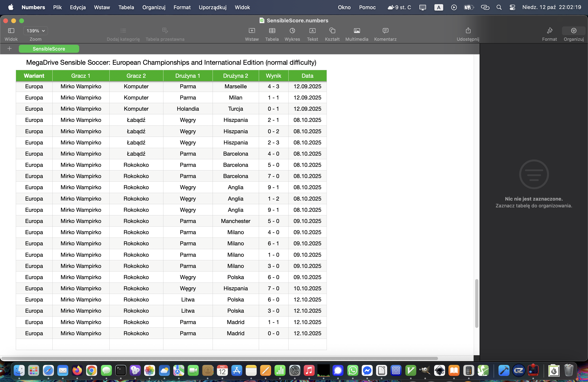This screenshot has width=588, height=382.
Task: Select the SensibleScore sheet tab
Action: click(49, 49)
